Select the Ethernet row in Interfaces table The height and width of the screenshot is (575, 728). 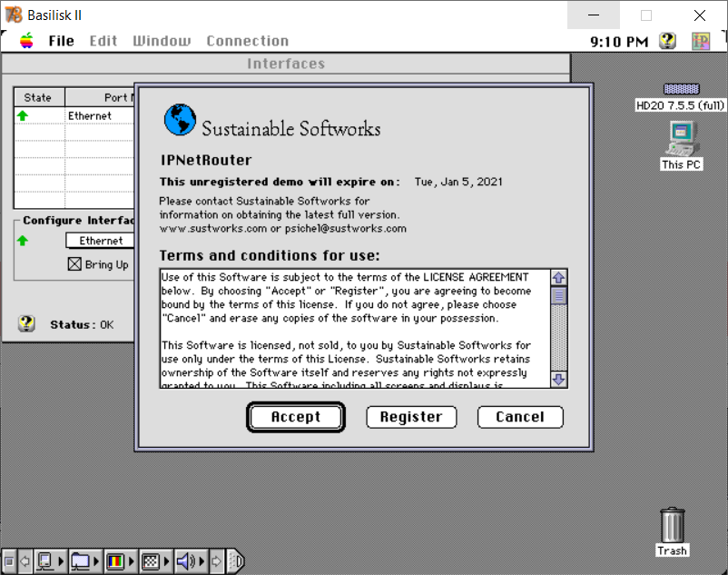tap(74, 115)
